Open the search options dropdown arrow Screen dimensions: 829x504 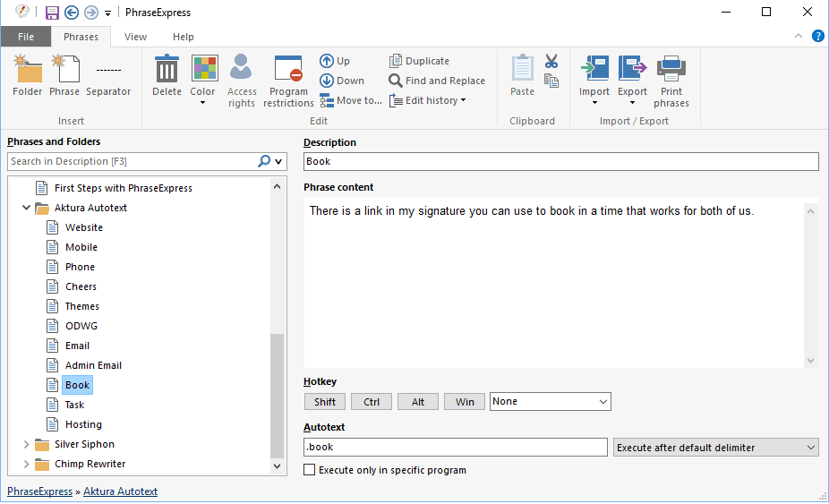[x=278, y=161]
